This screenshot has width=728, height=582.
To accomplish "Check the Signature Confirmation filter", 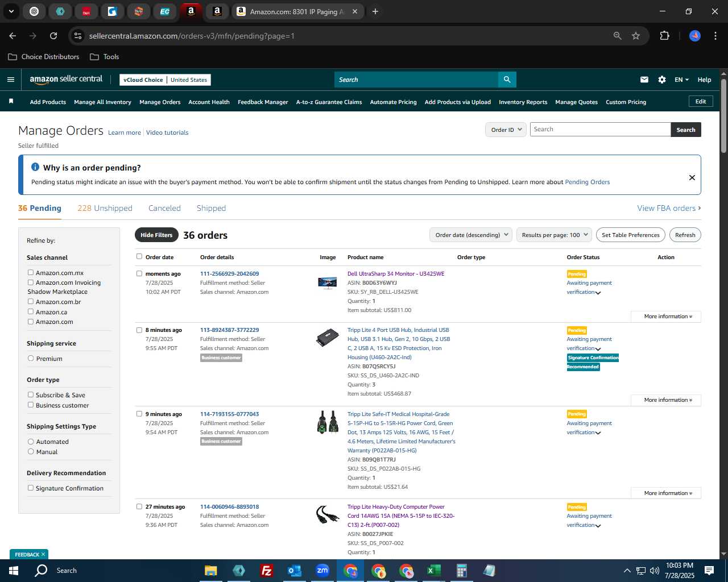I will [31, 488].
